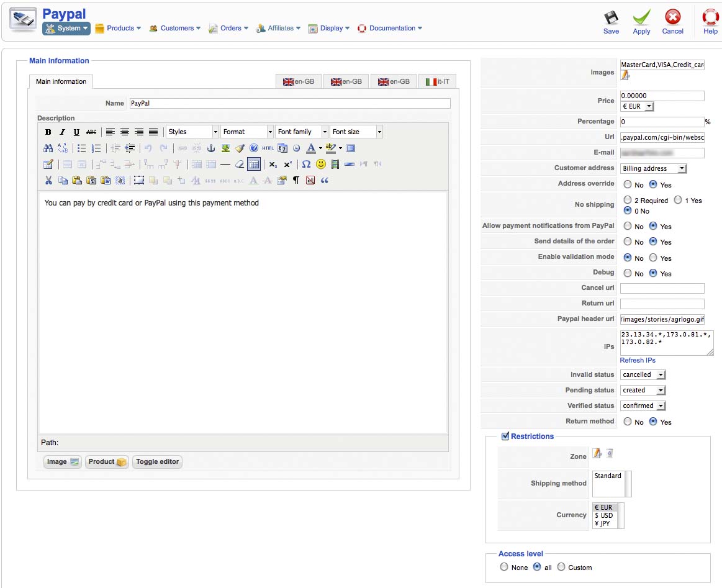
Task: Insert current time clock icon
Action: click(297, 148)
